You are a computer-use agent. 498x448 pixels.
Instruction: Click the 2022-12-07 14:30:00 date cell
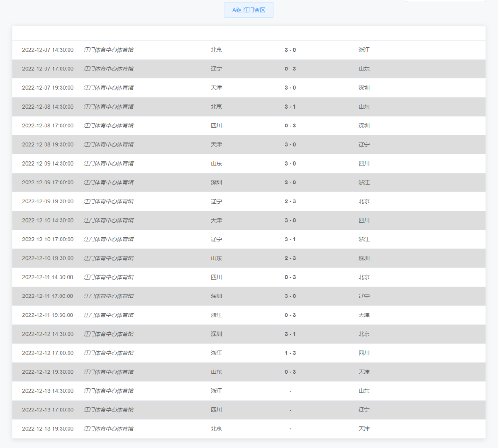pyautogui.click(x=48, y=50)
